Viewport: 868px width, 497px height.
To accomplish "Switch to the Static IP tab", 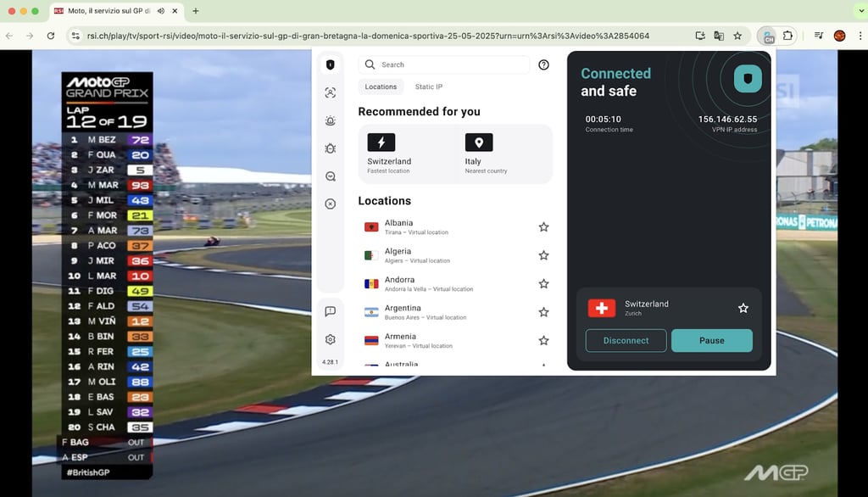I will point(428,87).
